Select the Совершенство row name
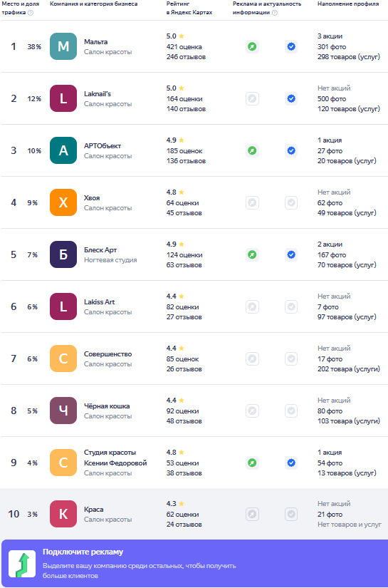This screenshot has height=588, width=388. [108, 354]
